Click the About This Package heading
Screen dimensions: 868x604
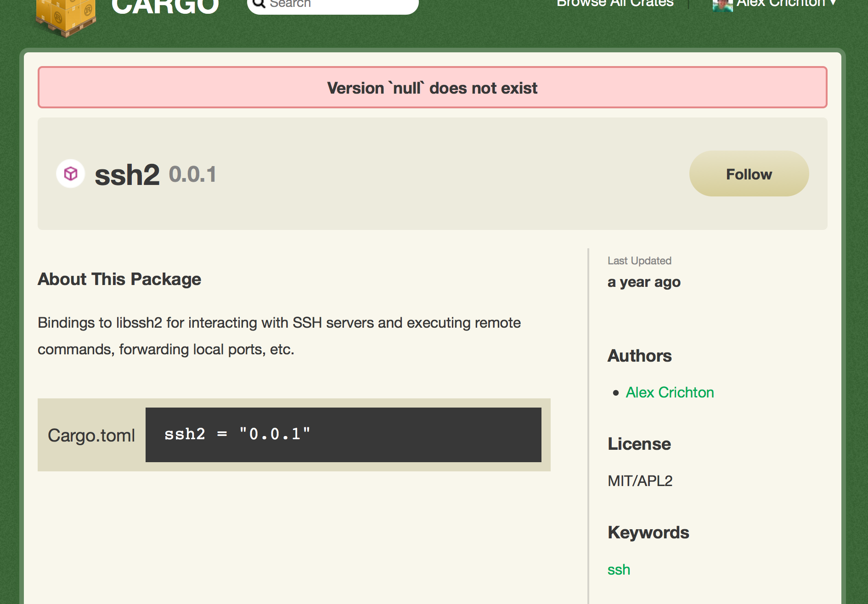coord(119,279)
